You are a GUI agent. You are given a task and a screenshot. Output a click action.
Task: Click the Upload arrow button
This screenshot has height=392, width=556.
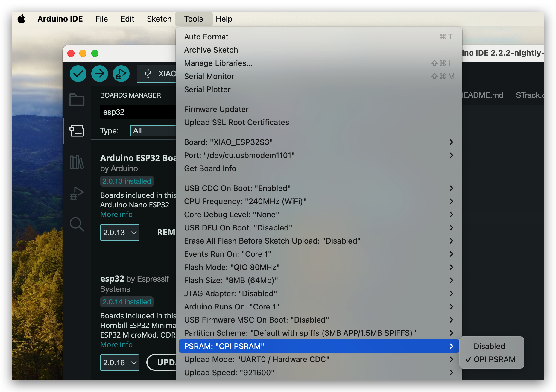point(100,73)
